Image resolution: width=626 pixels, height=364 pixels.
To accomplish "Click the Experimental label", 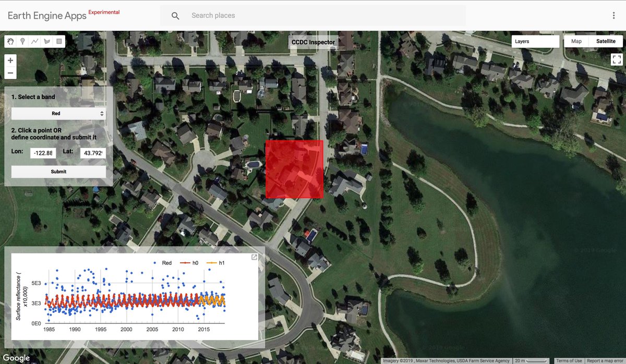I will 104,12.
